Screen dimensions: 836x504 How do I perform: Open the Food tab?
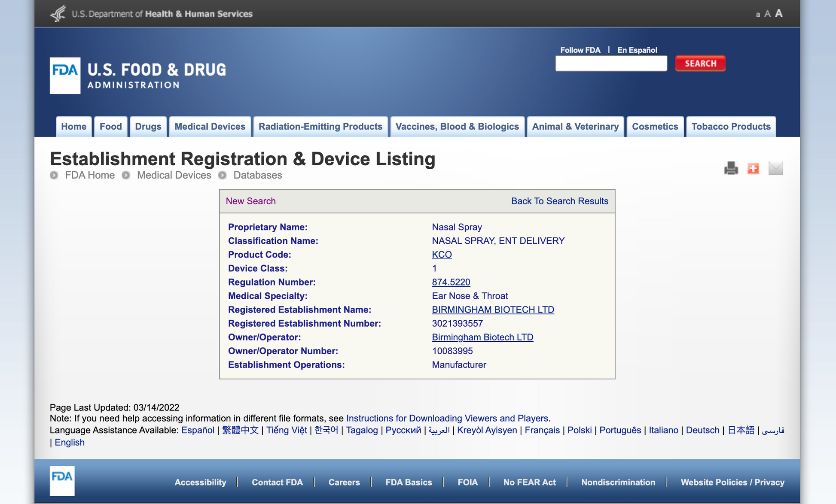coord(111,127)
